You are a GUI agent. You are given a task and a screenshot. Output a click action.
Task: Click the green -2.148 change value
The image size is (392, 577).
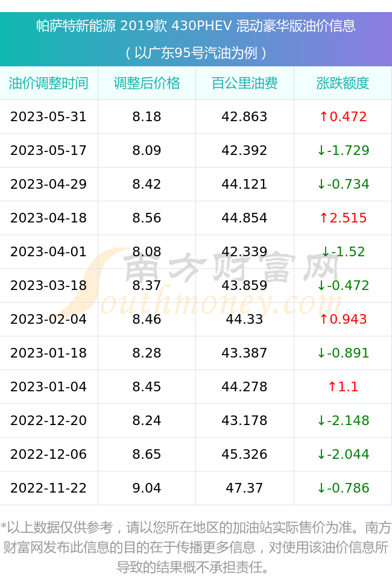click(x=343, y=420)
